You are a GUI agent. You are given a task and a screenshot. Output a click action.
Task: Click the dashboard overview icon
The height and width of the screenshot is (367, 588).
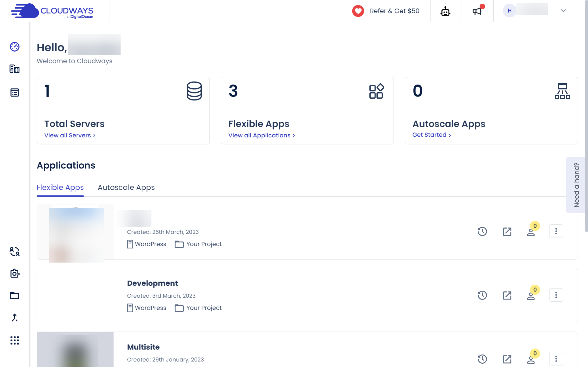[14, 46]
